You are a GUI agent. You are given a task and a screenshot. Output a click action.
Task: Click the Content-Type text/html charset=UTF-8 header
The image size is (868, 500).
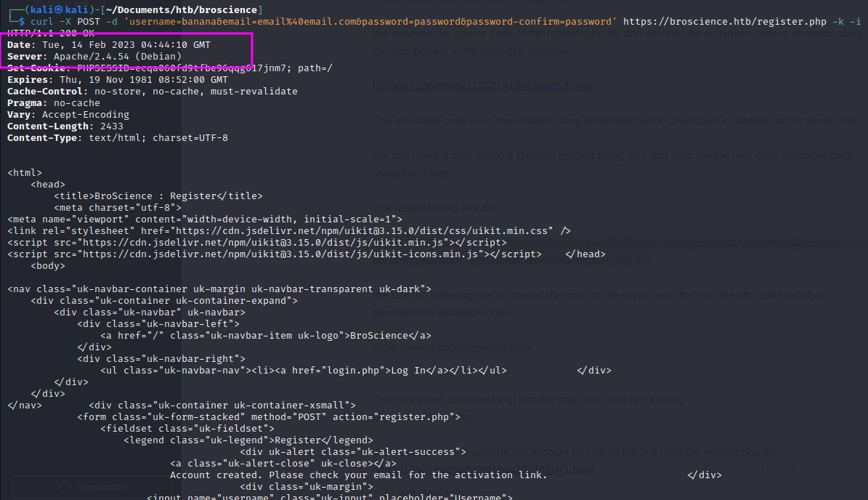[118, 138]
